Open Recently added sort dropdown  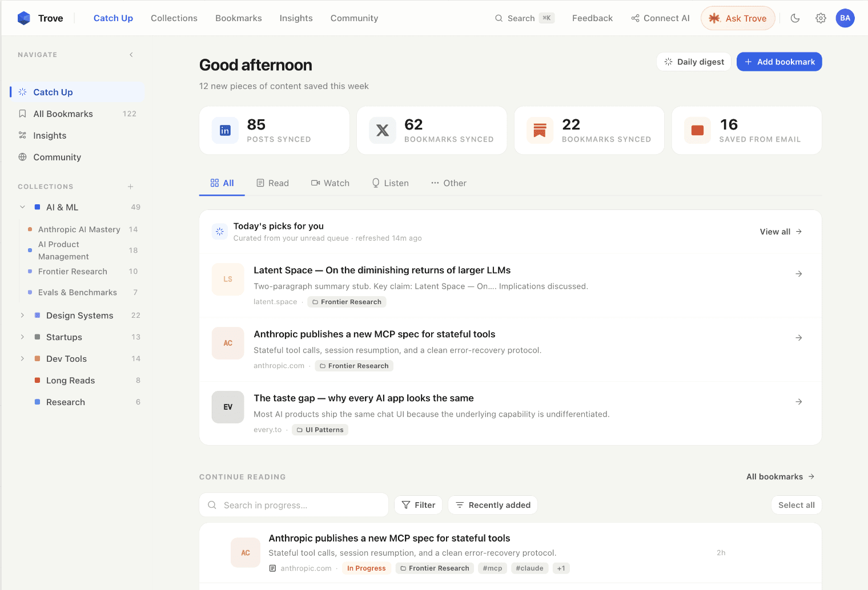(493, 505)
